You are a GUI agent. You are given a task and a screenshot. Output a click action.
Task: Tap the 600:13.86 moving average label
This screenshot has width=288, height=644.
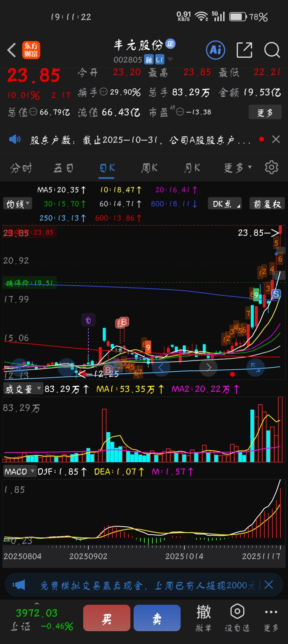(x=118, y=218)
